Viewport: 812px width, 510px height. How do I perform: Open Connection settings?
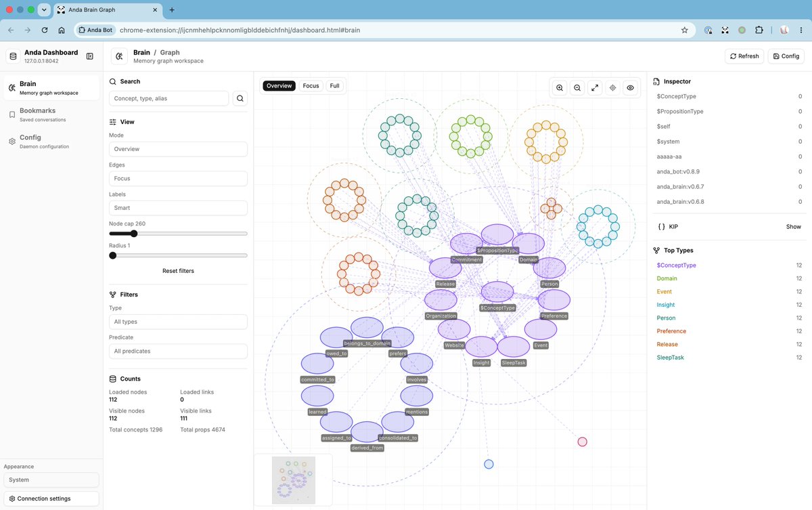click(51, 498)
